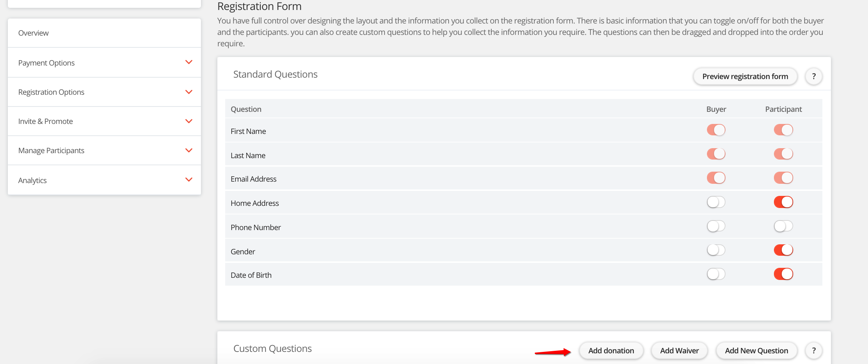The height and width of the screenshot is (364, 868).
Task: Toggle Home Address for Participant
Action: pos(783,202)
